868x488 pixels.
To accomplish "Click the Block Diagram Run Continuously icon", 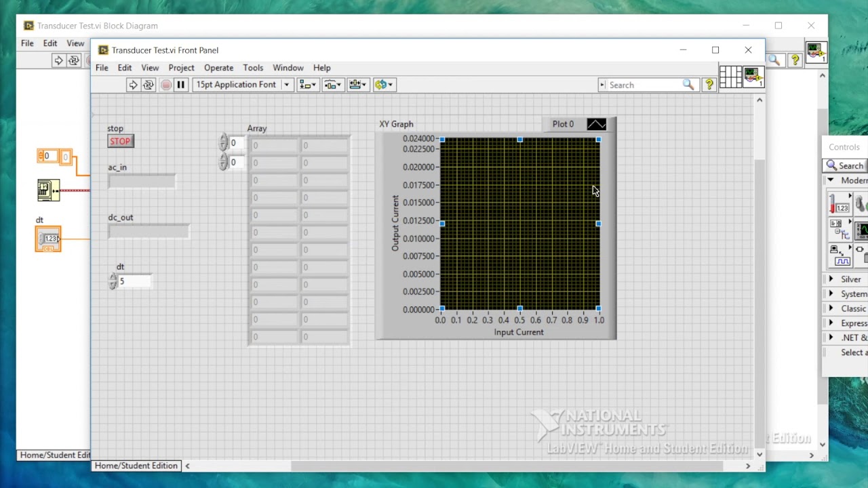I will [74, 60].
